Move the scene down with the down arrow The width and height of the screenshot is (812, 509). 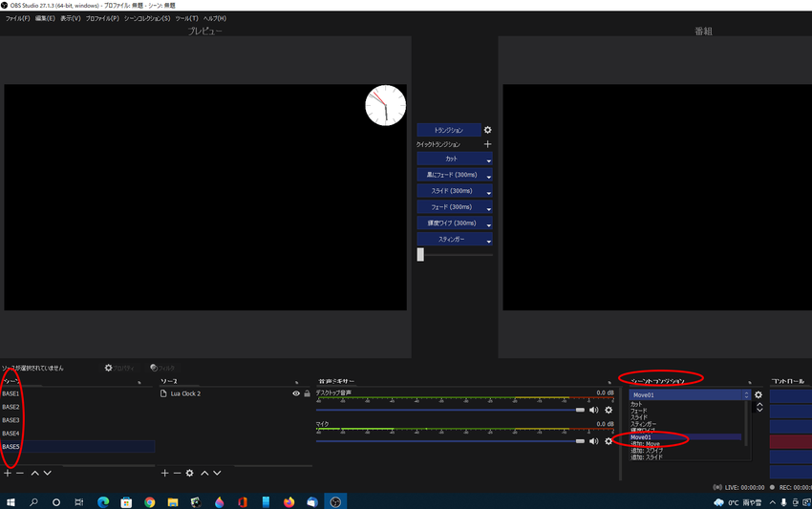tap(47, 473)
